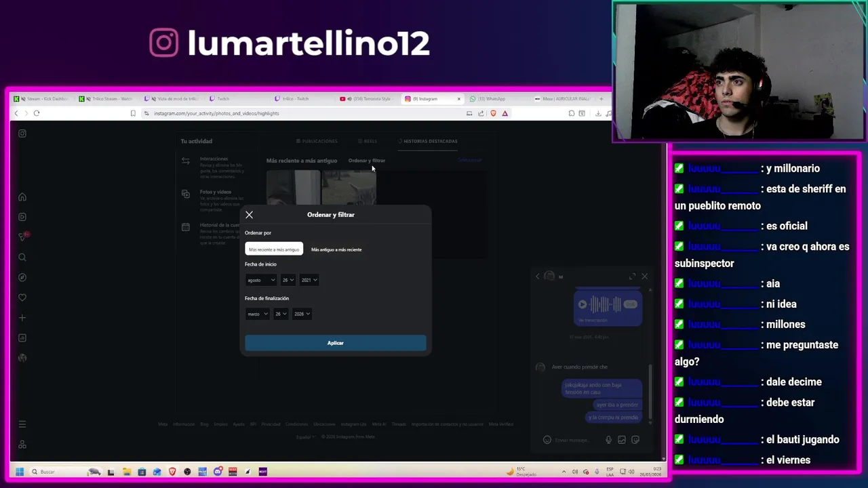Open the Meta Verified footer link
The width and height of the screenshot is (868, 488).
point(501,424)
